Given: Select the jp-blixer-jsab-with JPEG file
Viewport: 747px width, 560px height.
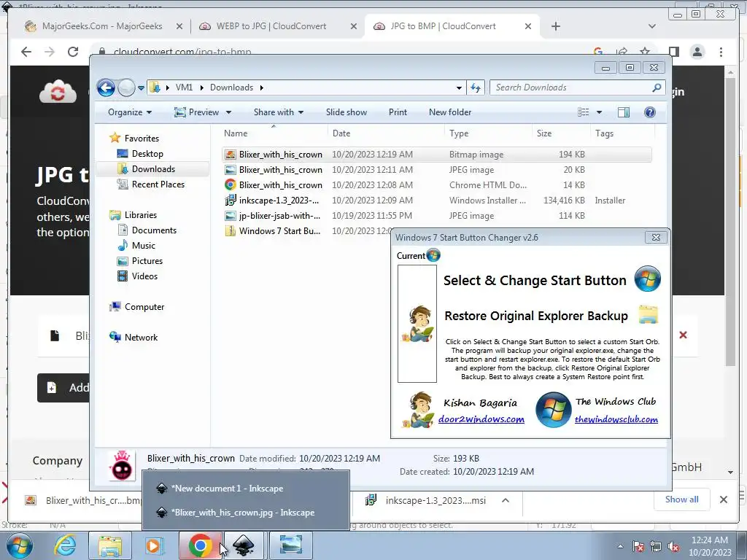Looking at the screenshot, I should [x=436, y=216].
